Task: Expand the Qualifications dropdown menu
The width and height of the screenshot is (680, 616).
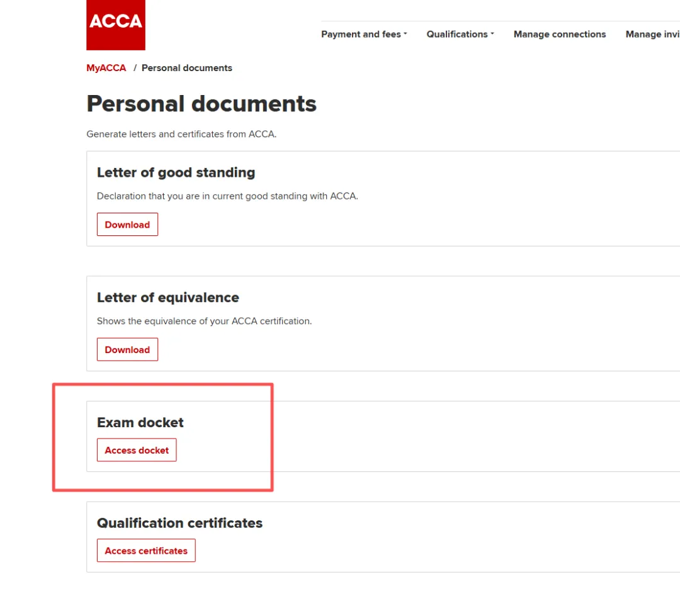Action: pyautogui.click(x=460, y=34)
